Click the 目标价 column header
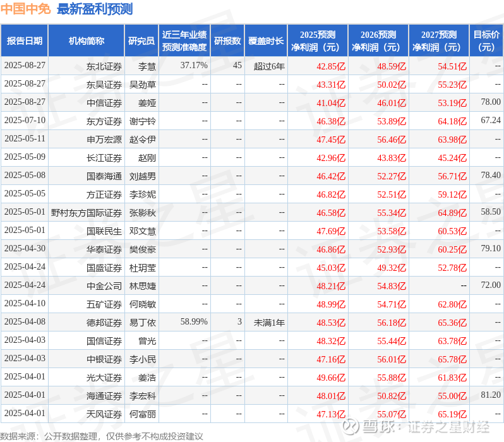504x442 pixels. (x=487, y=41)
